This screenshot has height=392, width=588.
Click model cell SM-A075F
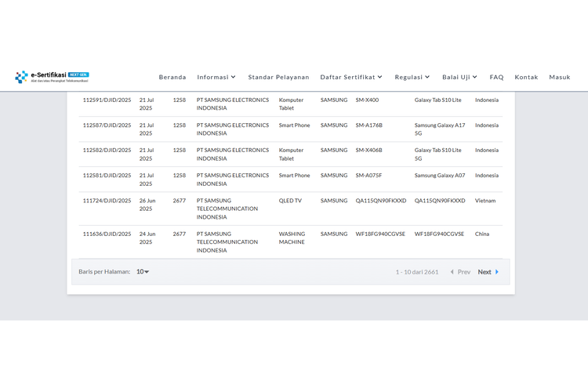tap(368, 175)
